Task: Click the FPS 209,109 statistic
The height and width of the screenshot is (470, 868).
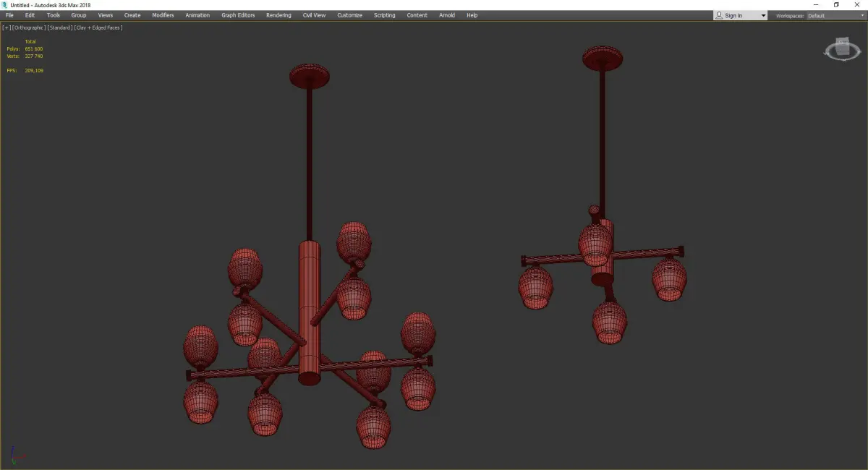Action: (25, 70)
